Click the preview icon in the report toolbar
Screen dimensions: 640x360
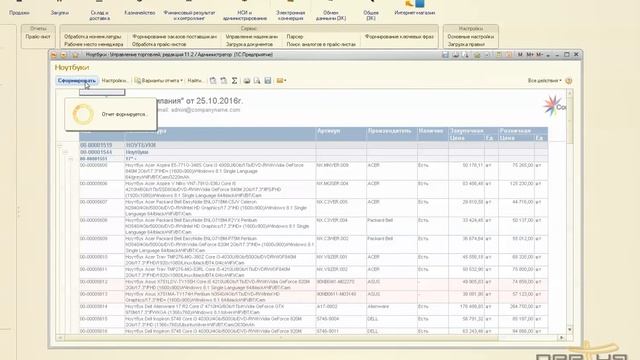point(257,81)
